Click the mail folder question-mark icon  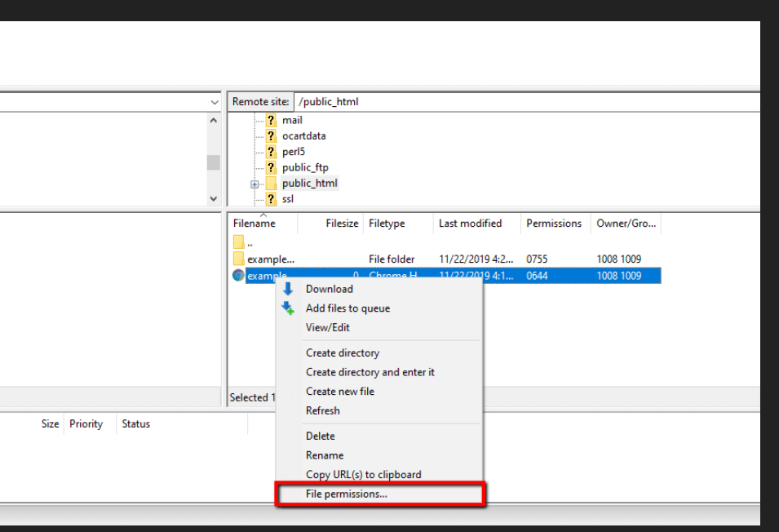coord(271,120)
